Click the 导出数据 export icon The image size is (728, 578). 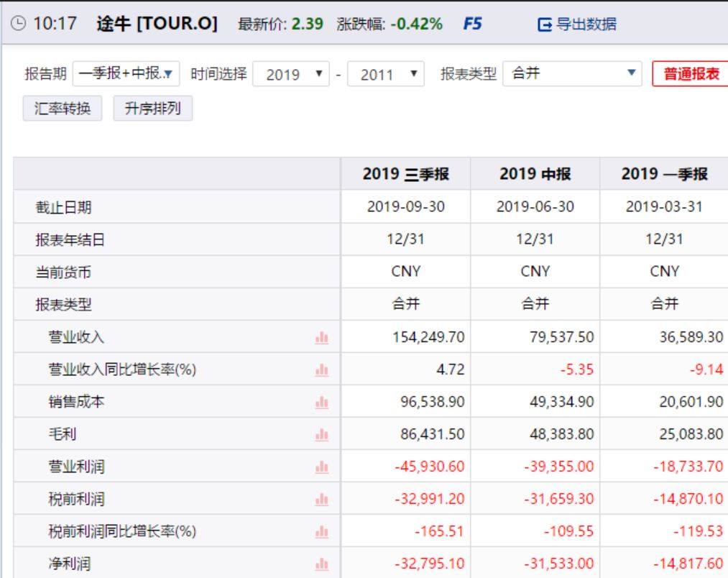[x=545, y=24]
